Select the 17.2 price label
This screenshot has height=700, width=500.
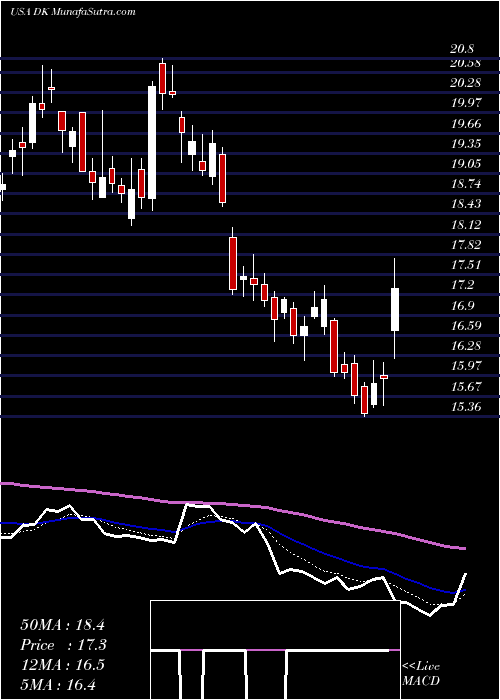pyautogui.click(x=462, y=285)
